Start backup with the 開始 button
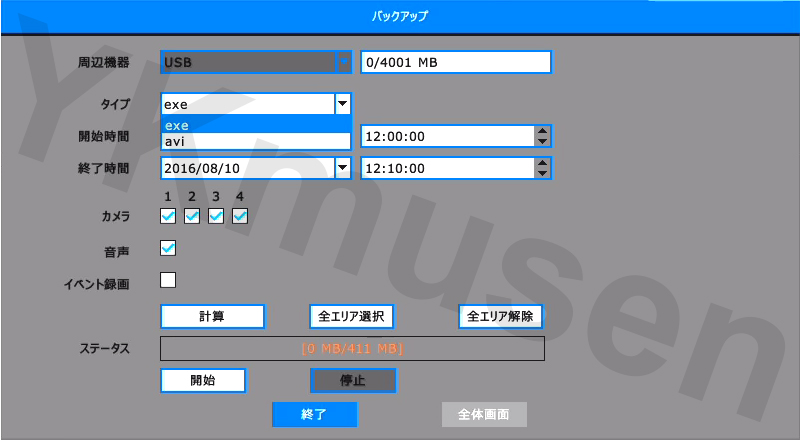This screenshot has height=440, width=800. [x=203, y=380]
